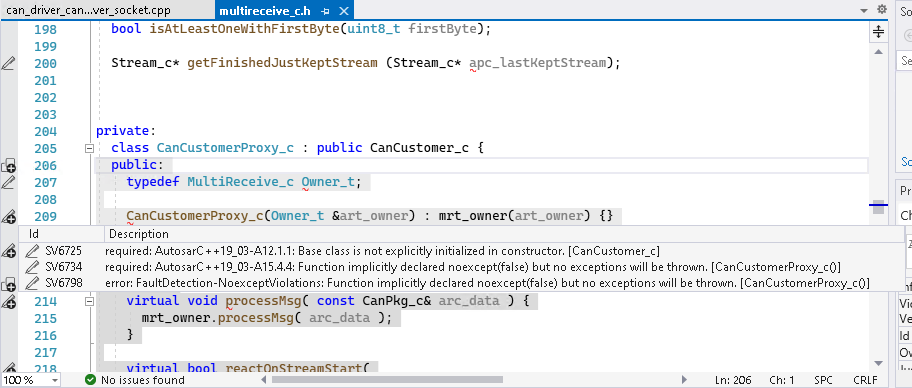912x388 pixels.
Task: Click the private: keyword on line 204
Action: tap(126, 131)
